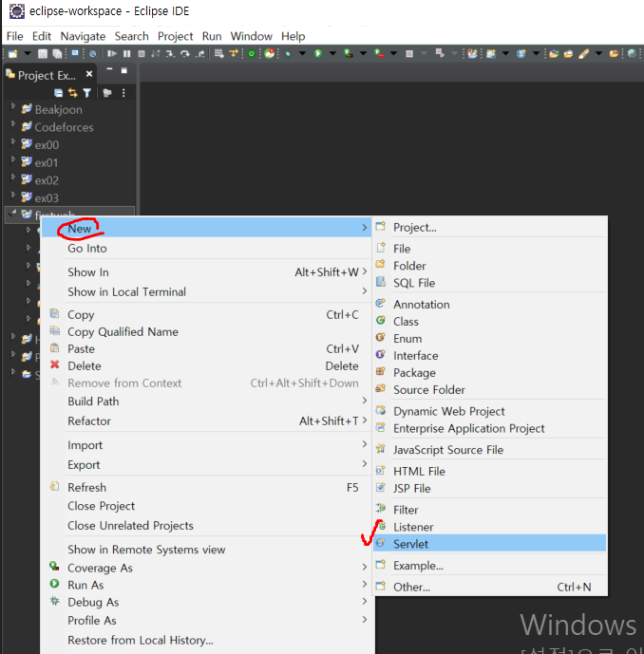The width and height of the screenshot is (644, 654).
Task: Close the Project Explorer tab
Action: 89,74
